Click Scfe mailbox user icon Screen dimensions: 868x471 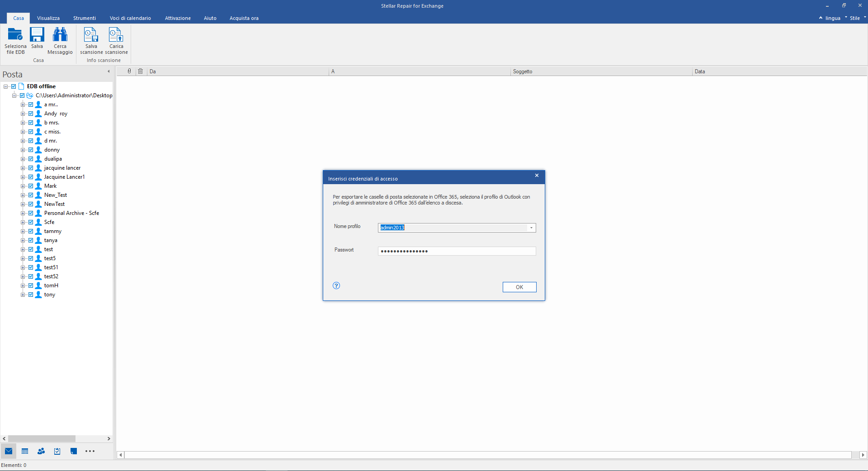[38, 222]
